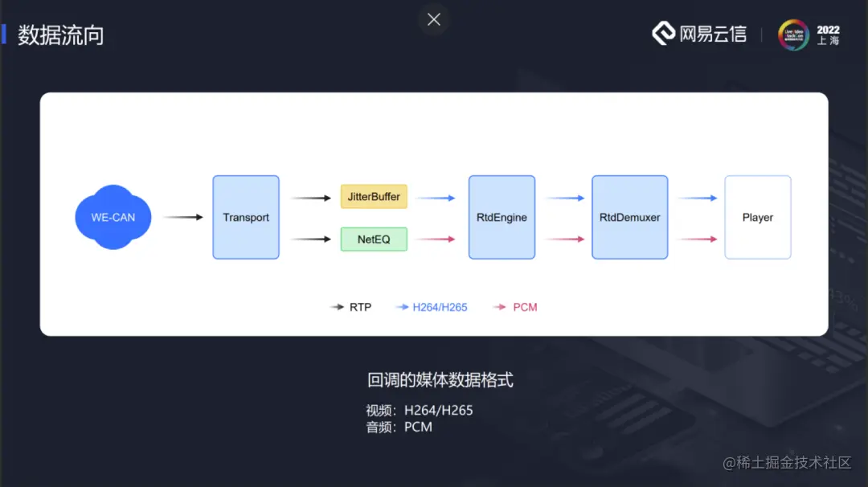Click the red arrow after NetEQ

coord(435,239)
